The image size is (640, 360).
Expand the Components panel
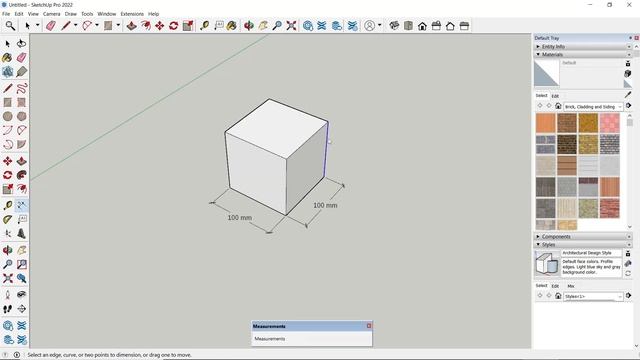(x=582, y=236)
